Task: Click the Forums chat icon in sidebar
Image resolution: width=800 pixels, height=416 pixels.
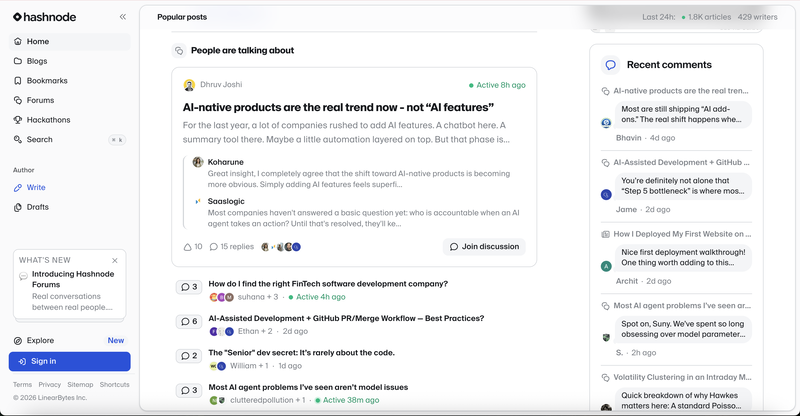Action: pos(18,100)
